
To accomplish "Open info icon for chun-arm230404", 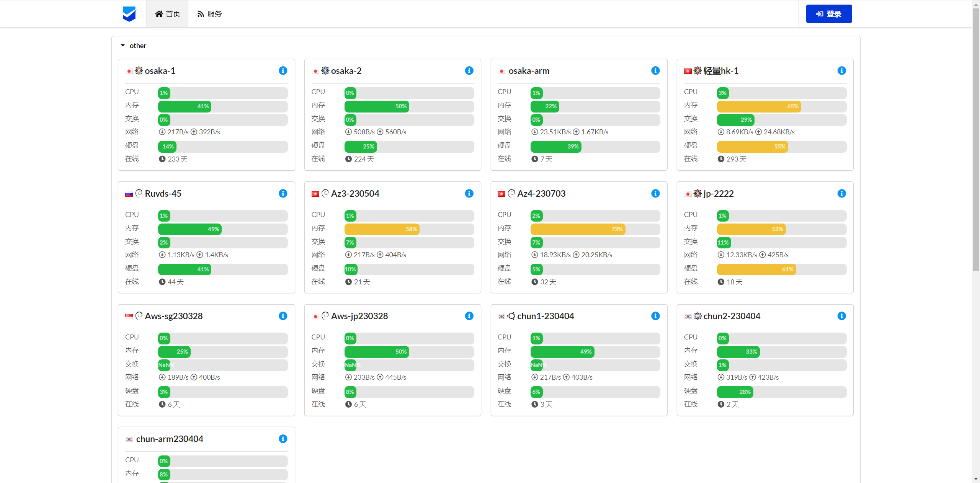I will [x=283, y=439].
